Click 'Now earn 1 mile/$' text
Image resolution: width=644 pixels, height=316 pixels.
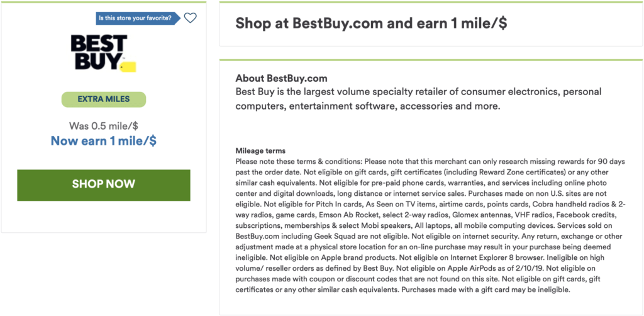click(x=104, y=141)
